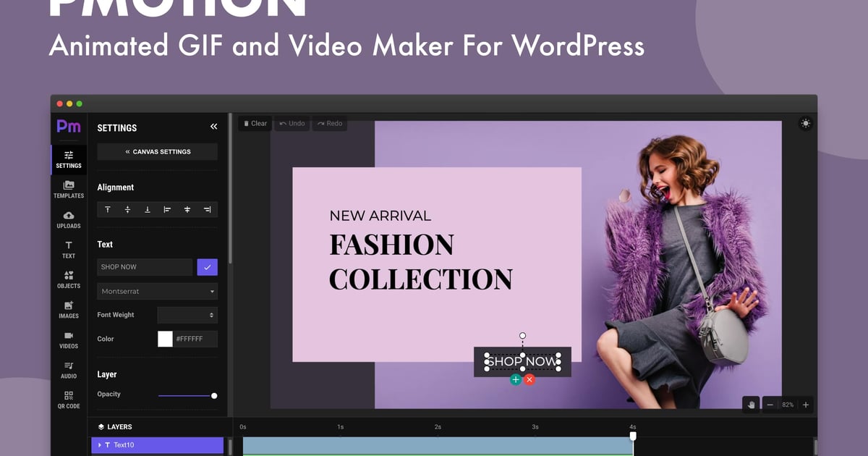Open the Font Weight dropdown

187,315
